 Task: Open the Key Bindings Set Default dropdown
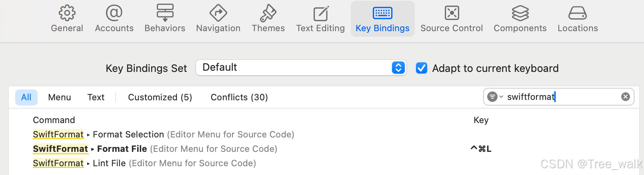click(x=301, y=68)
